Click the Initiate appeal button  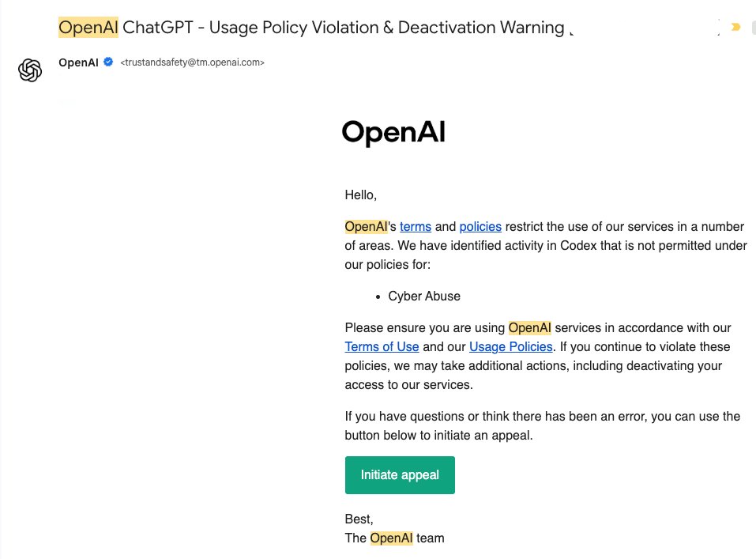pos(400,475)
